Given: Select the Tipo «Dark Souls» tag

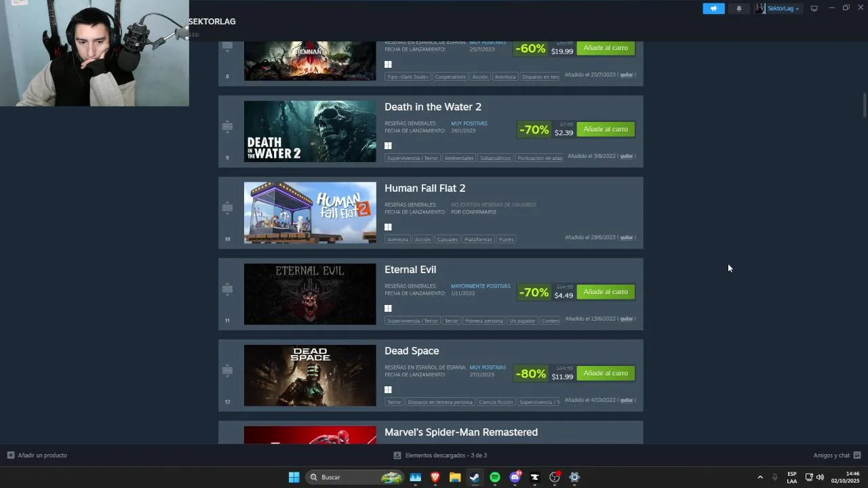Looking at the screenshot, I should 408,77.
